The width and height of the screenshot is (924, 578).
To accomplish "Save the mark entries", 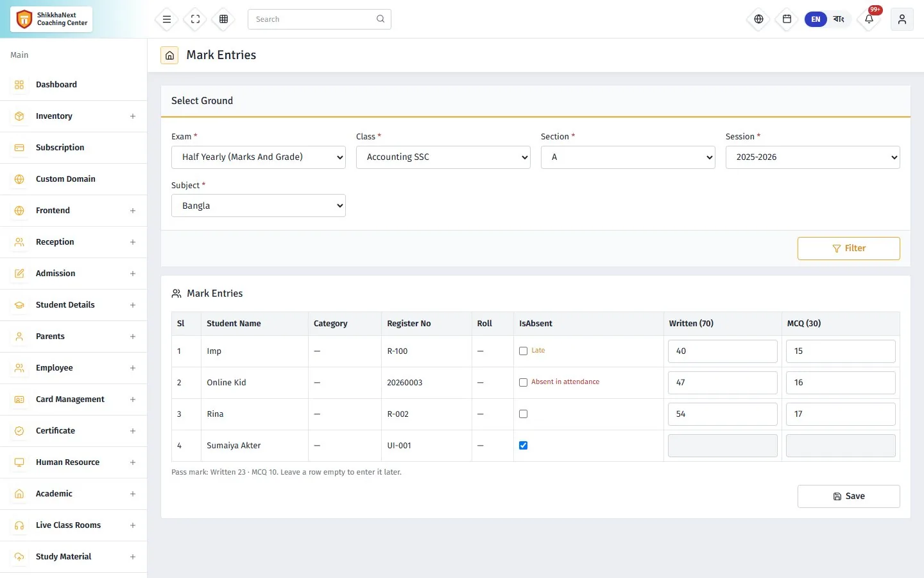I will (x=849, y=496).
